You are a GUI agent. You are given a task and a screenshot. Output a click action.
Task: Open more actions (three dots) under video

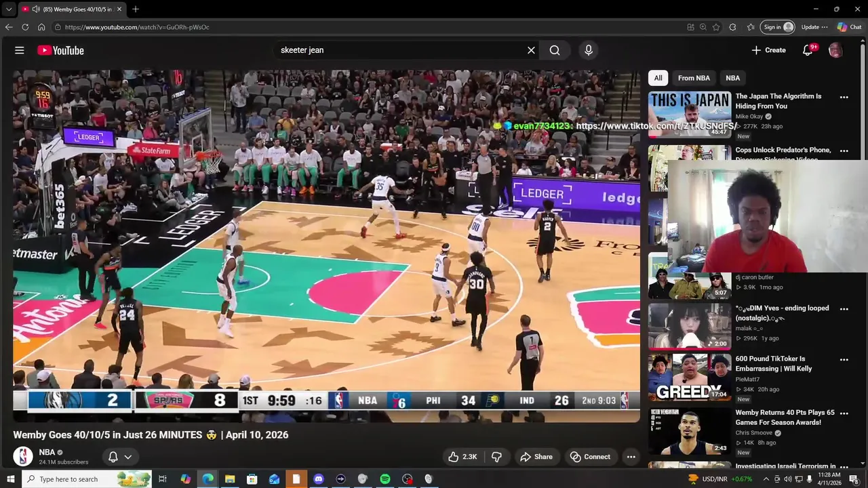click(631, 457)
